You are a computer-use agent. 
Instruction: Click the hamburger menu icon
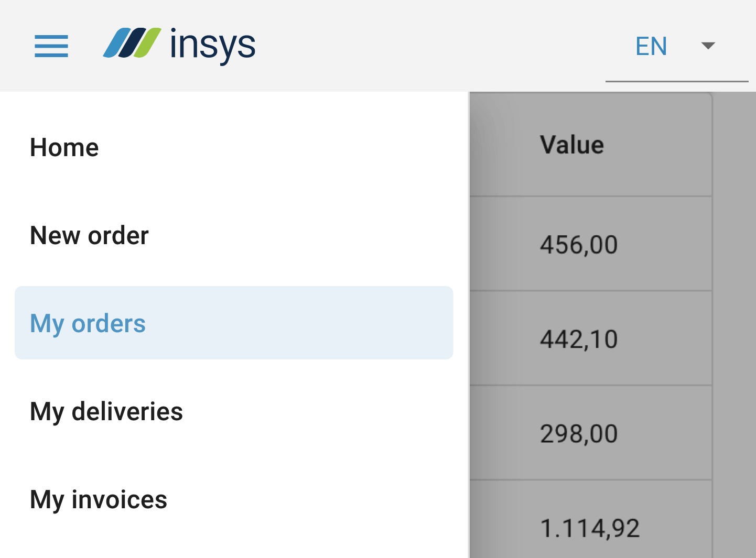tap(51, 46)
